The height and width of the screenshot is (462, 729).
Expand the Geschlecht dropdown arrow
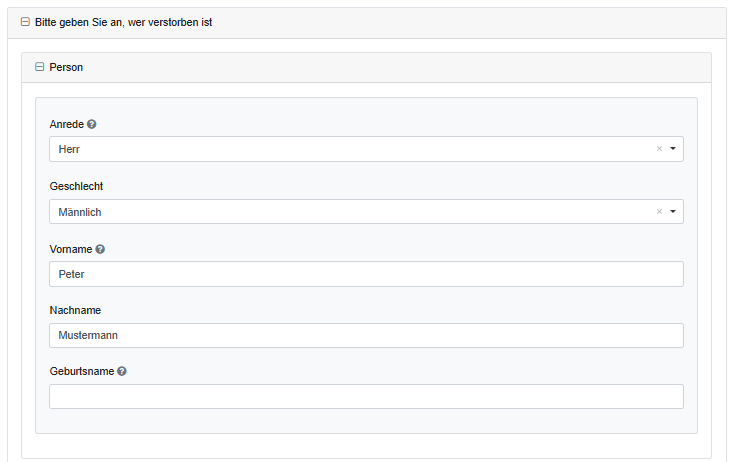tap(673, 212)
